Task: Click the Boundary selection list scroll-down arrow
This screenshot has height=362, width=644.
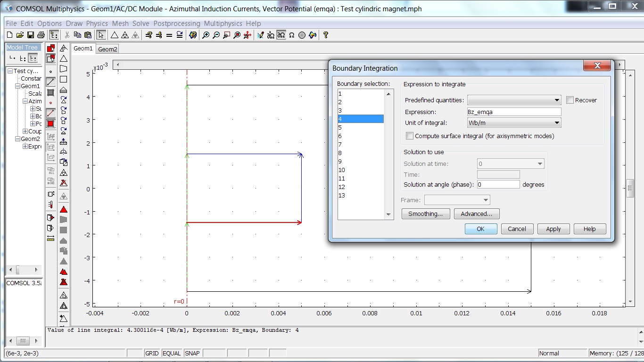Action: pyautogui.click(x=389, y=215)
